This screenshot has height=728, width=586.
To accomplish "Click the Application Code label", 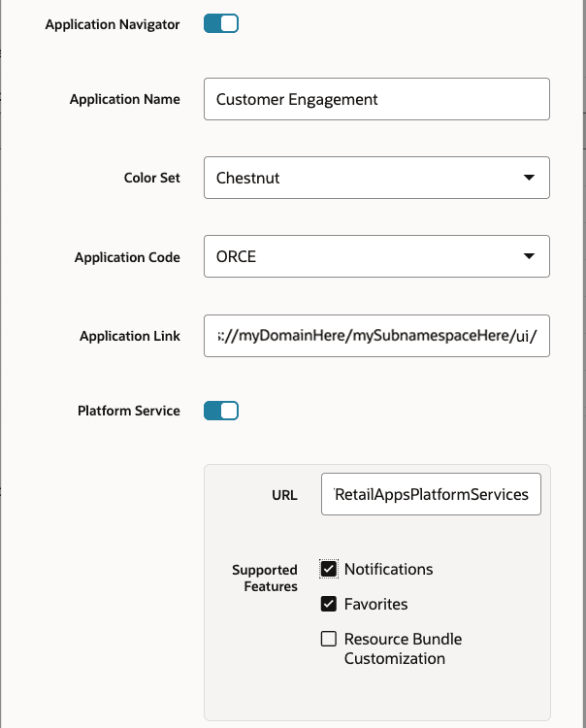I will point(127,257).
